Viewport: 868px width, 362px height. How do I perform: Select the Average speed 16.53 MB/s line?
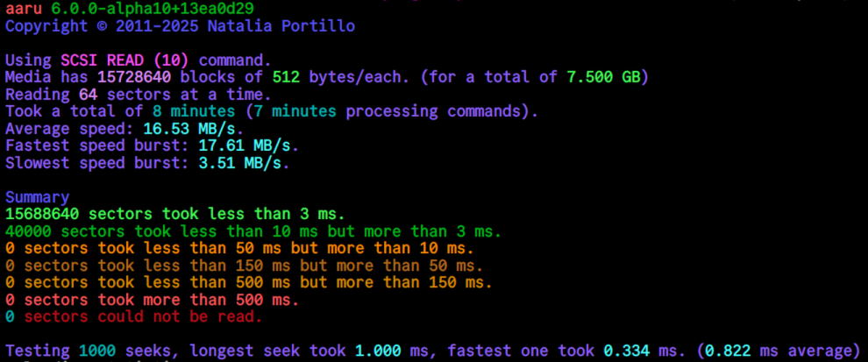(x=125, y=129)
